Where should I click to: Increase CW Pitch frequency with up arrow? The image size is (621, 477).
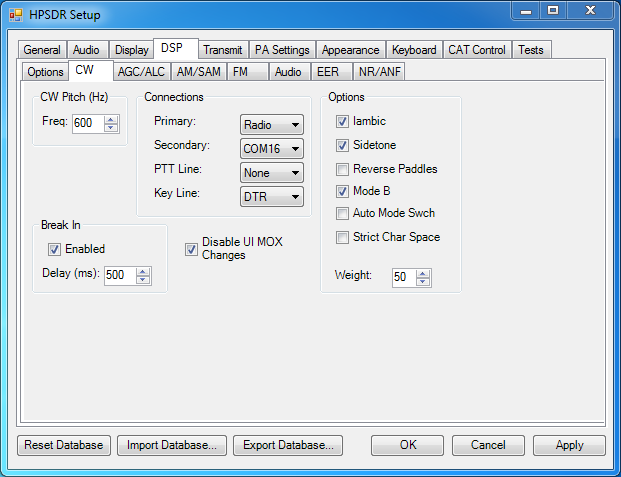coord(111,120)
